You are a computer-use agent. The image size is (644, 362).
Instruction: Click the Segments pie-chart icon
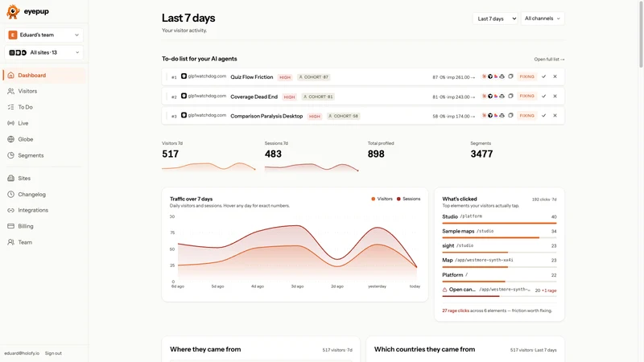click(11, 155)
